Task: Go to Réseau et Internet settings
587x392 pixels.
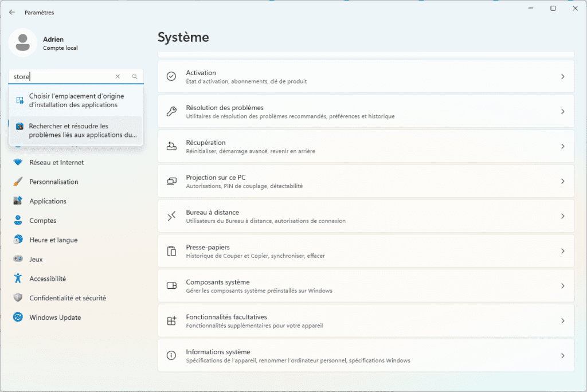Action: point(76,162)
